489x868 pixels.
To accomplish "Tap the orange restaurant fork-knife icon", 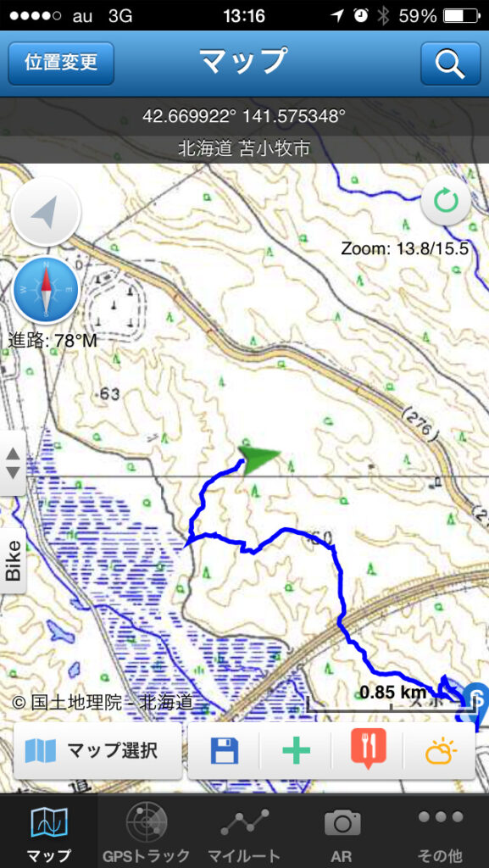I will (368, 749).
